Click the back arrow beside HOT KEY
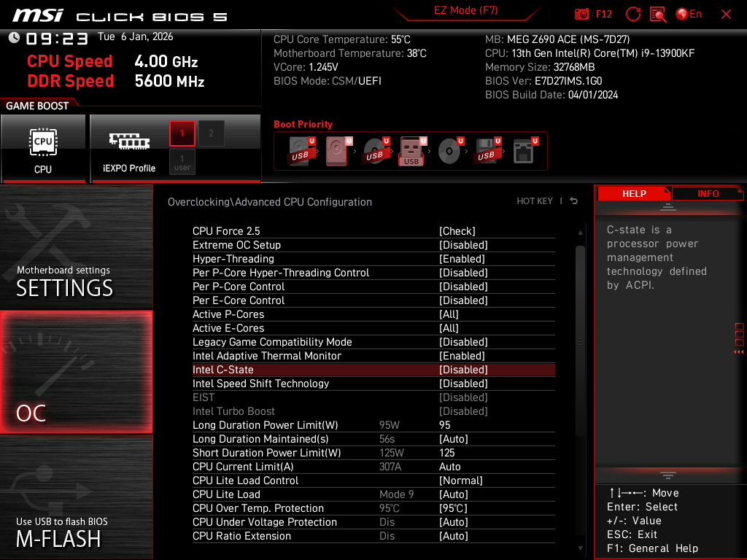Viewport: 747px width, 560px height. click(574, 201)
